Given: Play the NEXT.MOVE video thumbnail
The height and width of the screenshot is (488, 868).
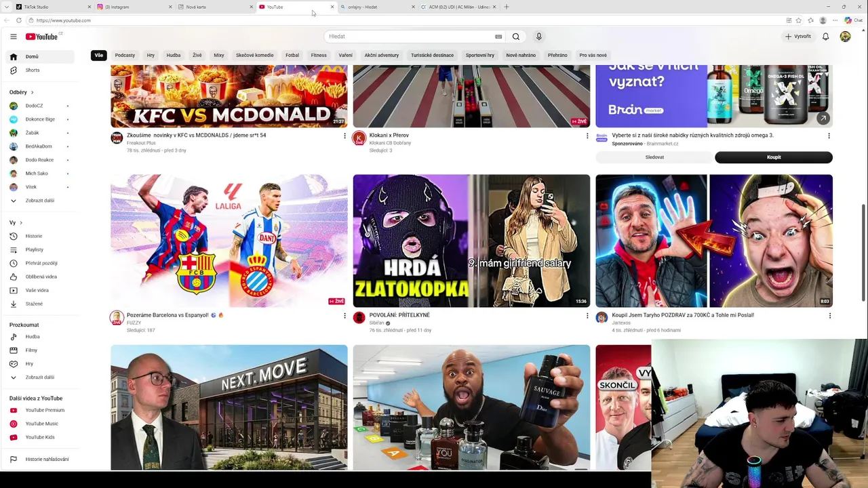Looking at the screenshot, I should pyautogui.click(x=229, y=407).
